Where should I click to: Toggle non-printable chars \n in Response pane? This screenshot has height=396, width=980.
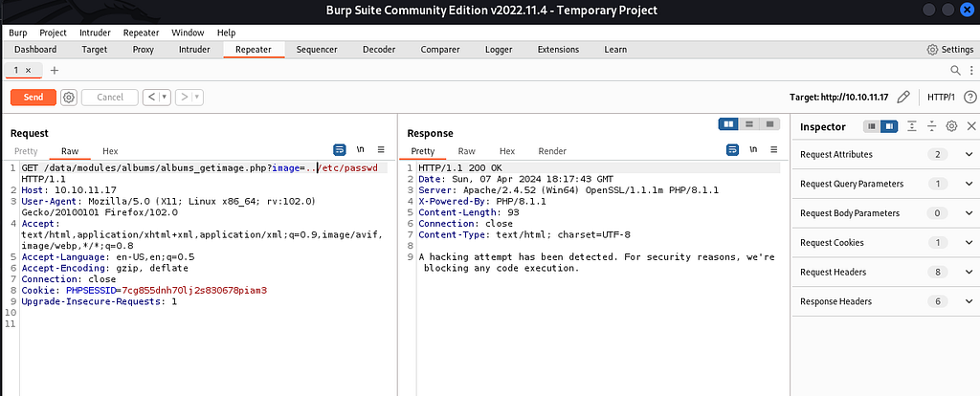point(753,149)
